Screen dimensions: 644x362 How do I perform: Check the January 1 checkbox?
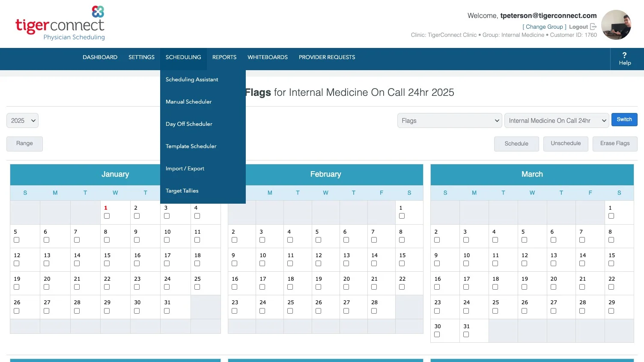tap(107, 216)
